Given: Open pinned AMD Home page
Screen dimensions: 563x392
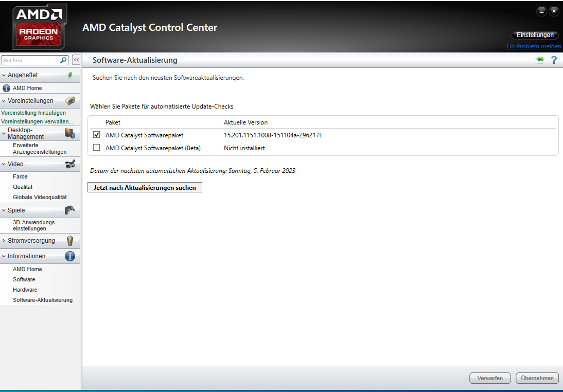Looking at the screenshot, I should 27,88.
